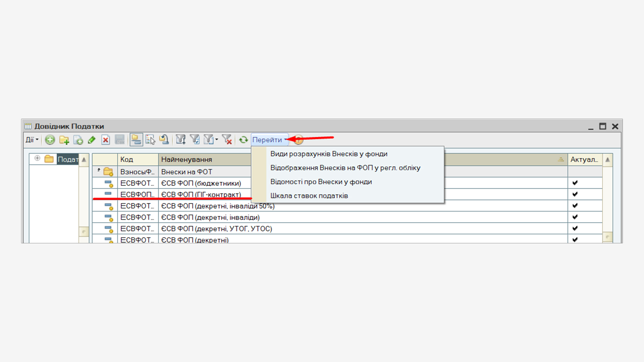644x362 pixels.
Task: Click the Add by copying icon
Action: (78, 140)
